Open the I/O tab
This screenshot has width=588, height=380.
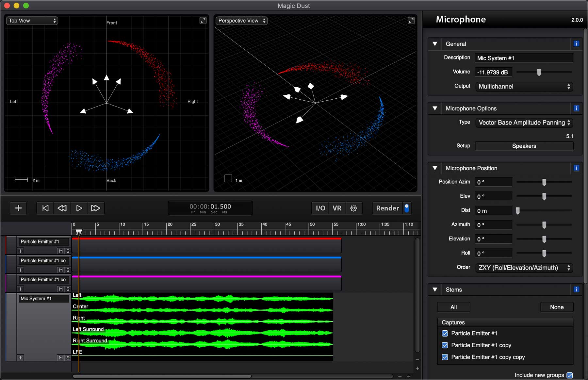pyautogui.click(x=320, y=208)
